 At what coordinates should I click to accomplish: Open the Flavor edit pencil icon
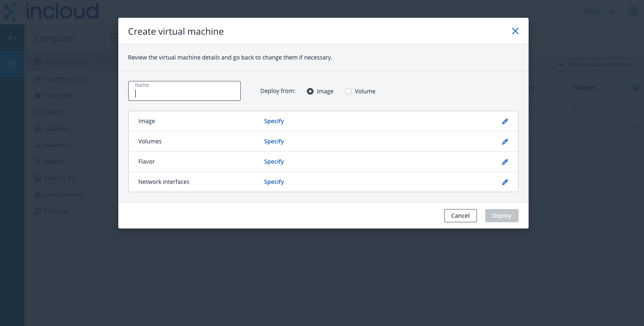click(x=505, y=162)
